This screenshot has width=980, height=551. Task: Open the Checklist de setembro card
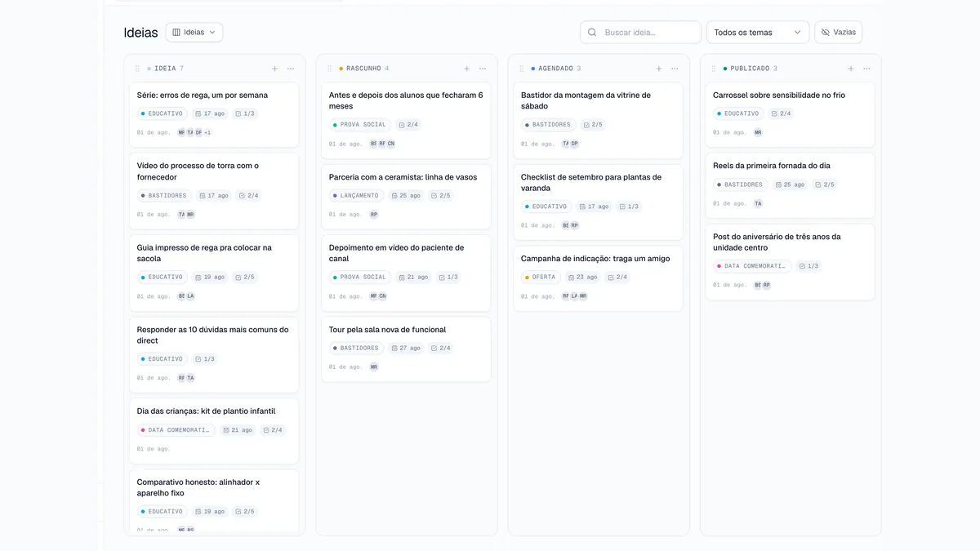(x=598, y=202)
